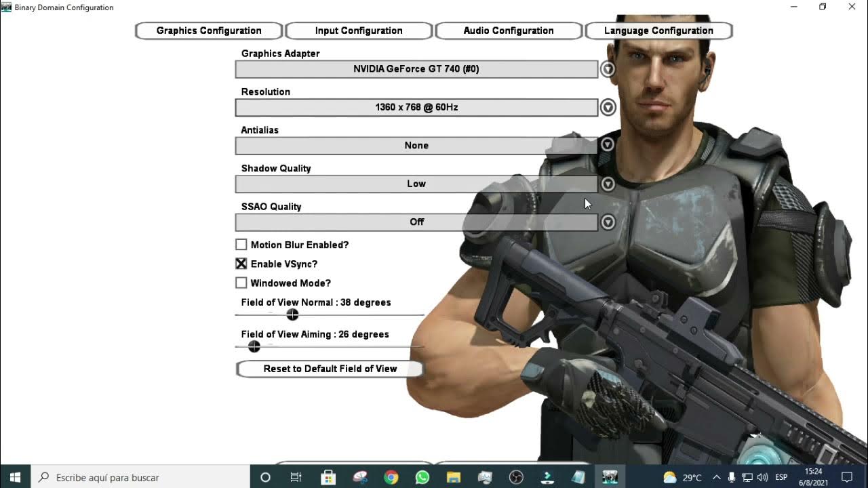Expand the Resolution dropdown arrow
This screenshot has width=868, height=488.
pos(608,107)
